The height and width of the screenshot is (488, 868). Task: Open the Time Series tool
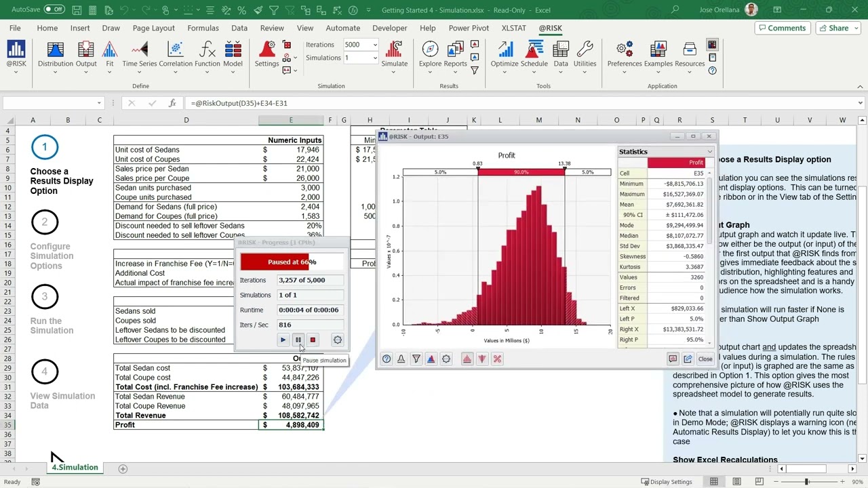pos(139,56)
